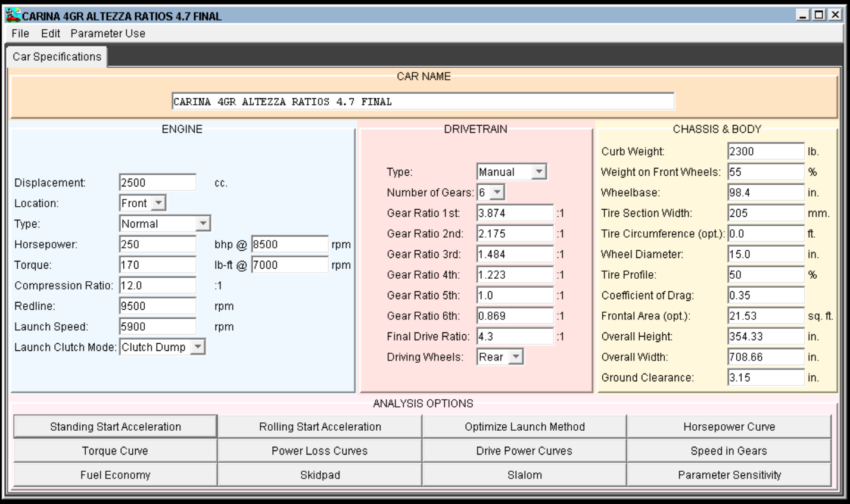The width and height of the screenshot is (850, 504).
Task: Click Optimize Launch Method button
Action: pos(525,427)
